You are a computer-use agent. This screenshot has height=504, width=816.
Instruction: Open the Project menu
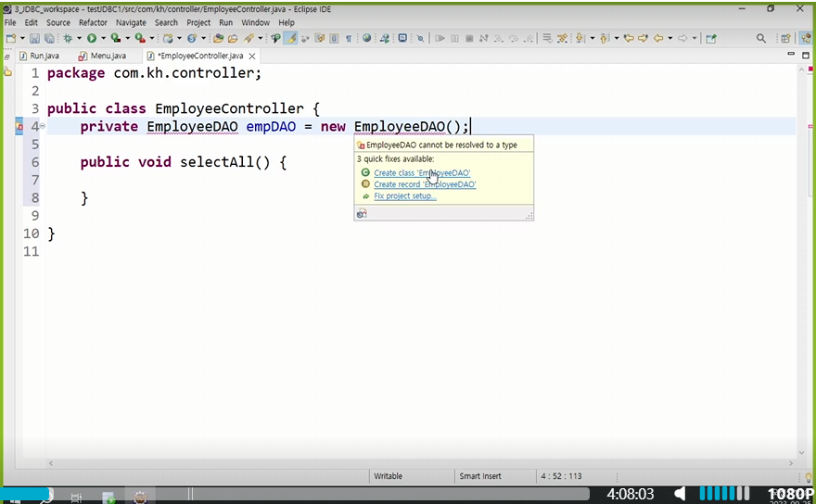(x=198, y=22)
